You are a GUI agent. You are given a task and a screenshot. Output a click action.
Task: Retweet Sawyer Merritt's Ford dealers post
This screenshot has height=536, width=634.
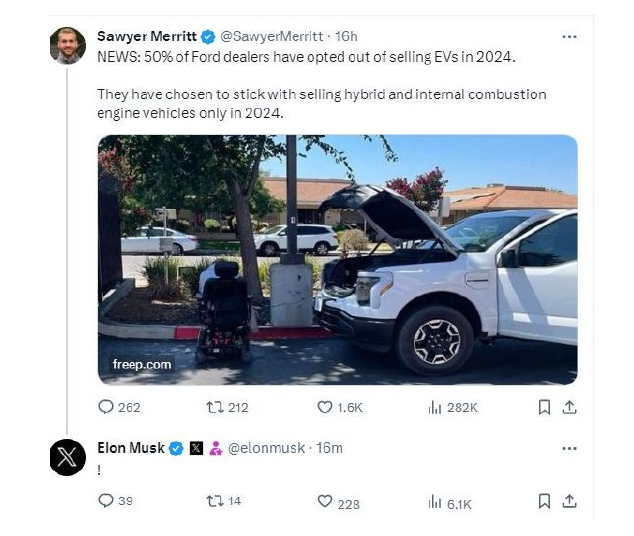[212, 407]
